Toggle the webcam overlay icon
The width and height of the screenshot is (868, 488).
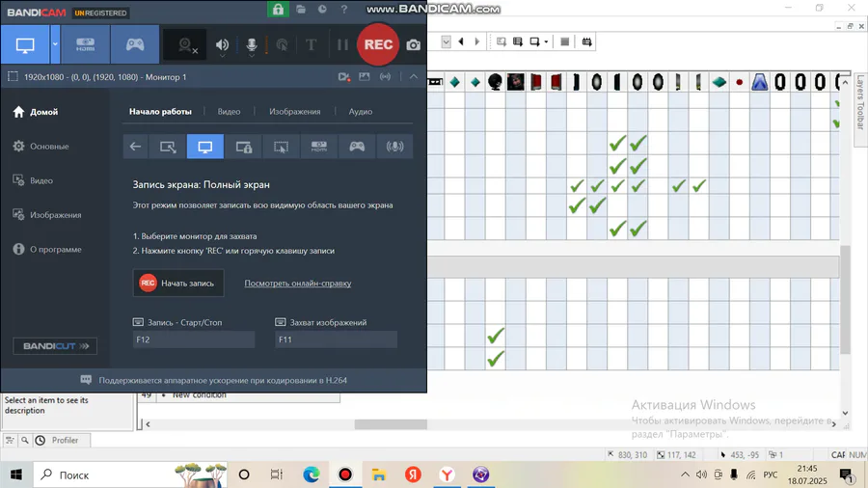186,44
